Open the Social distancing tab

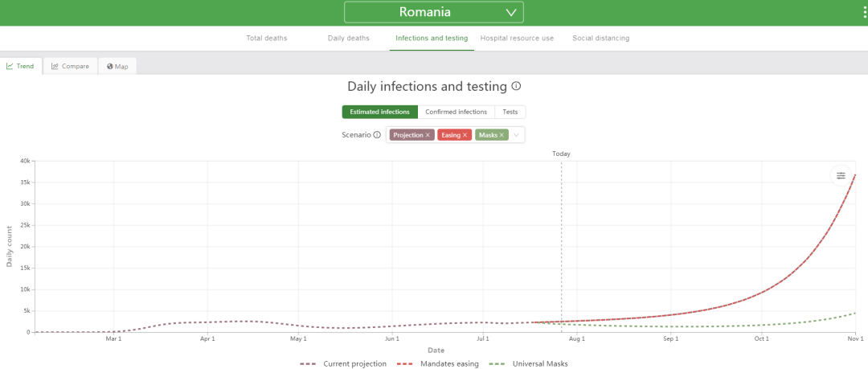pyautogui.click(x=600, y=39)
